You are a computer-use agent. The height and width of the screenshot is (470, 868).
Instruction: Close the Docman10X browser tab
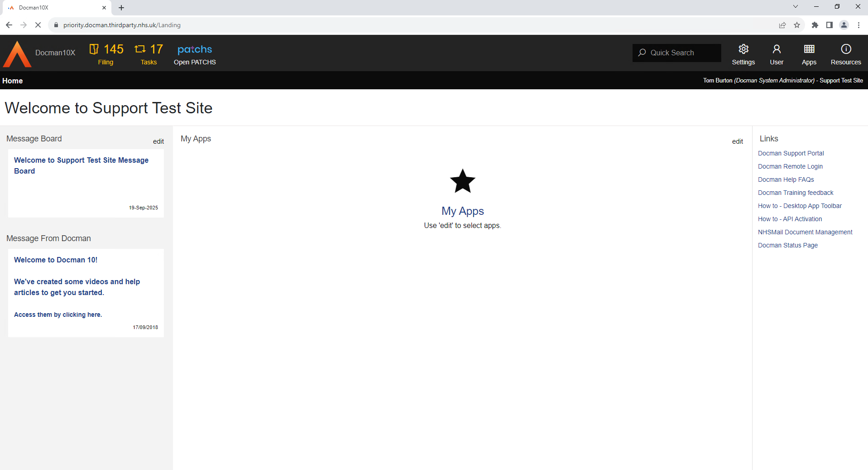pos(104,7)
